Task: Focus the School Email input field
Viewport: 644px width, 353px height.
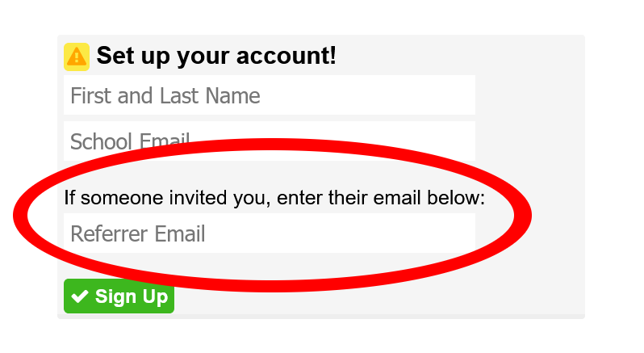Action: click(x=269, y=141)
